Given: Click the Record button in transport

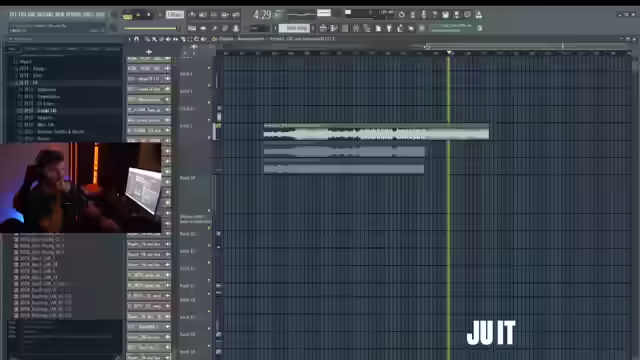Looking at the screenshot, I should tap(160, 15).
